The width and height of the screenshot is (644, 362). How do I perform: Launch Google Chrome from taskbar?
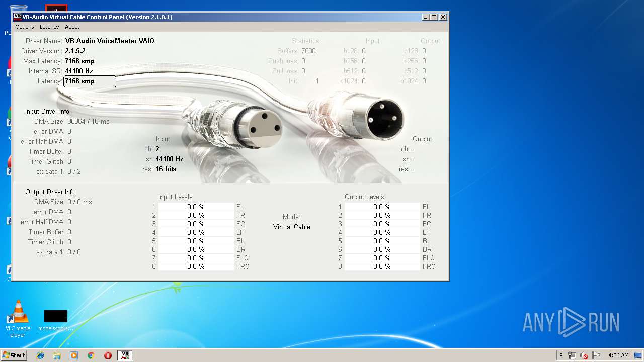point(91,355)
